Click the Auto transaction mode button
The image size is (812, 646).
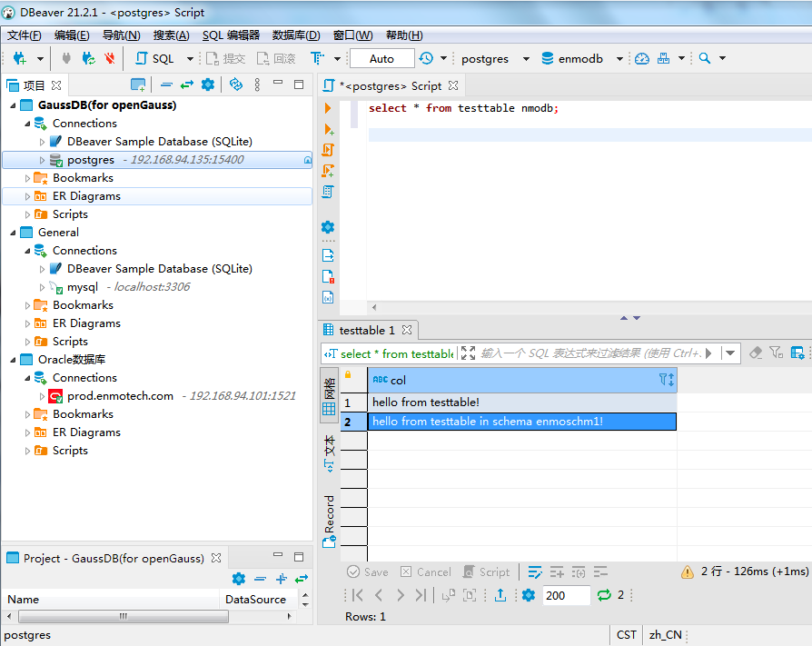(381, 58)
